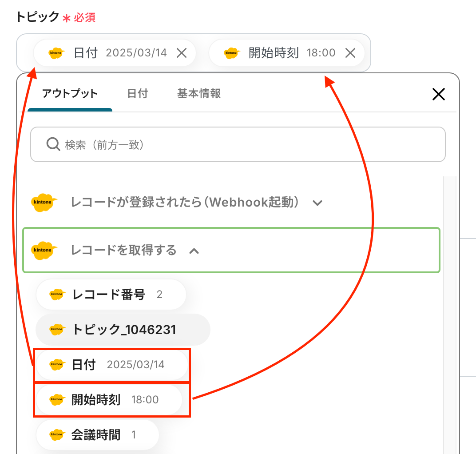This screenshot has width=476, height=454.
Task: Remove the 開始時刻 18:00 chip using its X
Action: [x=350, y=53]
